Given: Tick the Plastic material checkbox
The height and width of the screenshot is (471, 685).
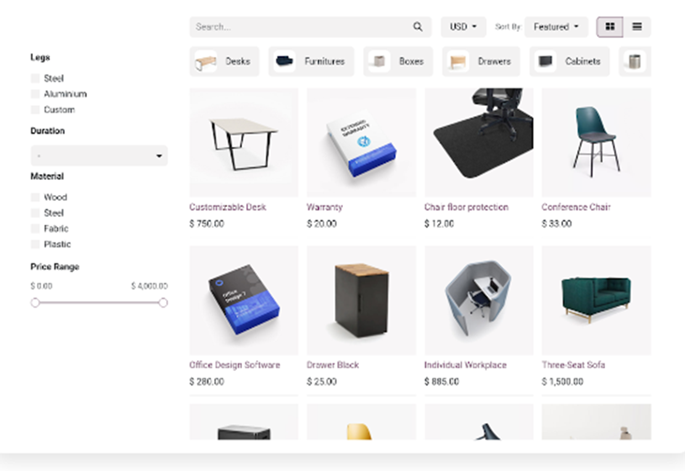Looking at the screenshot, I should tap(35, 244).
